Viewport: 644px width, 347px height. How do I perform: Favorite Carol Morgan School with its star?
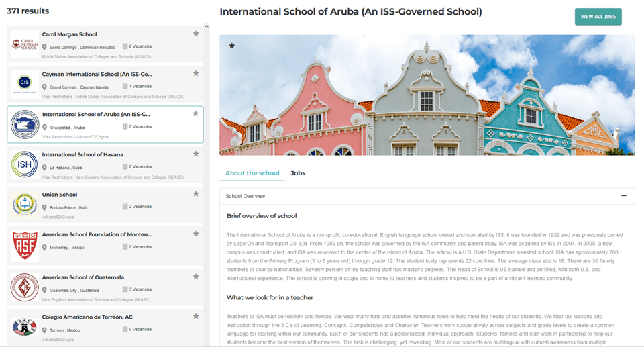tap(196, 34)
